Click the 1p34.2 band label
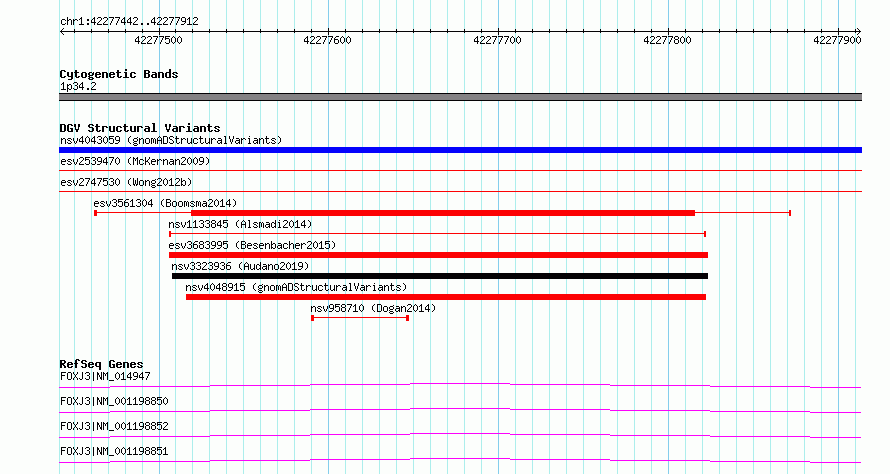 [x=78, y=86]
